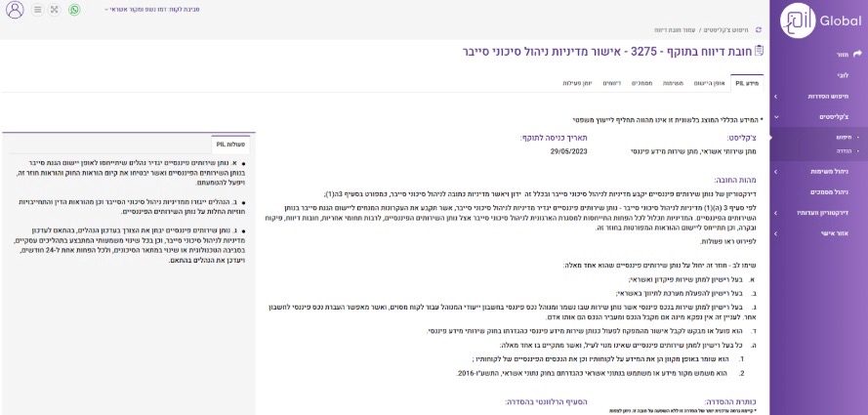Expand the חיפוש הסדרות sidebar section
The width and height of the screenshot is (868, 415).
coord(776,97)
